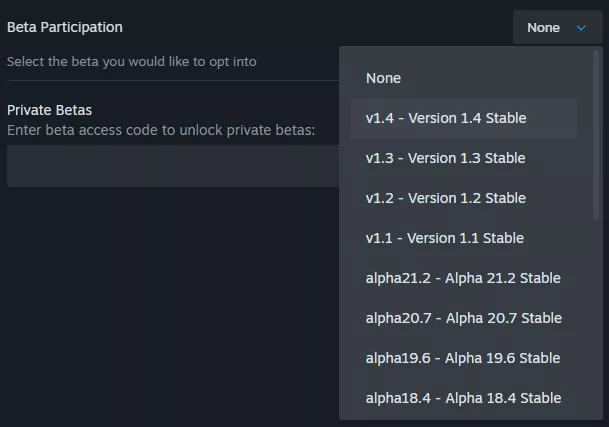Click 'Enter beta access code' label text
This screenshot has width=609, height=427.
[x=160, y=130]
